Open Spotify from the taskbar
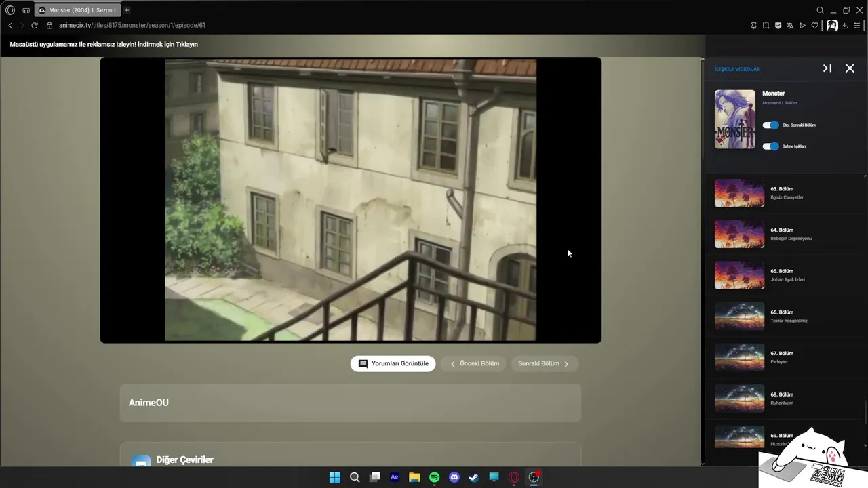Screen dimensions: 868x488 click(435, 477)
